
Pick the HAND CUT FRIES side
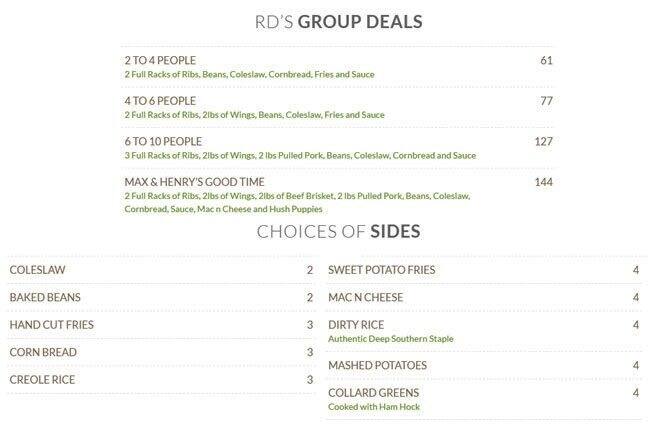point(52,325)
